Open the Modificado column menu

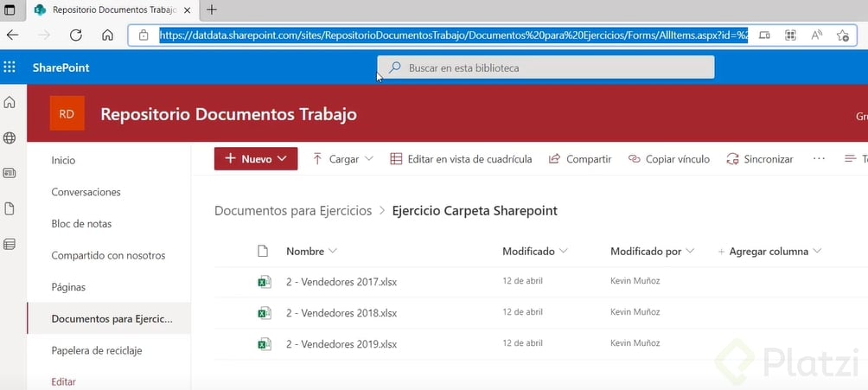tap(535, 251)
